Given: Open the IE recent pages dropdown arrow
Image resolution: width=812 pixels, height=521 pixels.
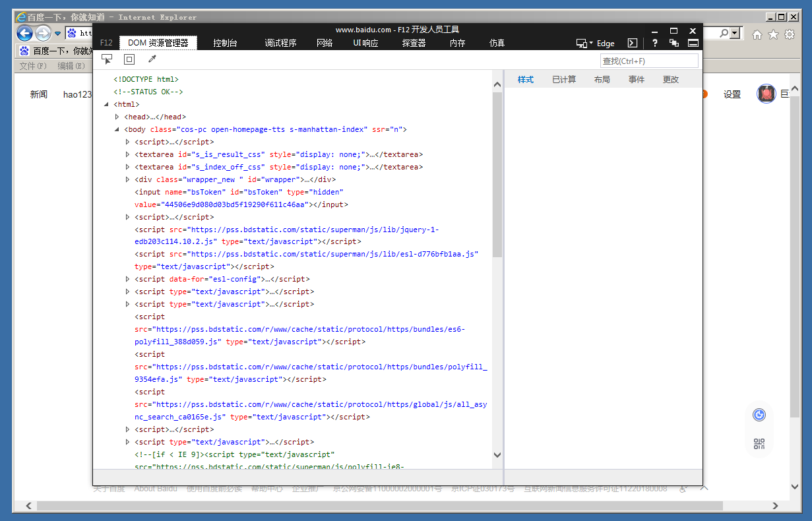Looking at the screenshot, I should pos(57,33).
